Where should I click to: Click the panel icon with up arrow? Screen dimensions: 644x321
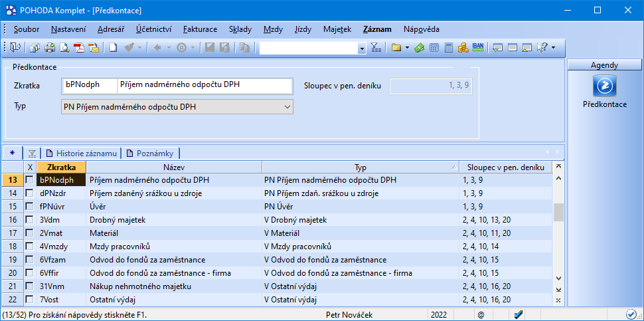(527, 48)
